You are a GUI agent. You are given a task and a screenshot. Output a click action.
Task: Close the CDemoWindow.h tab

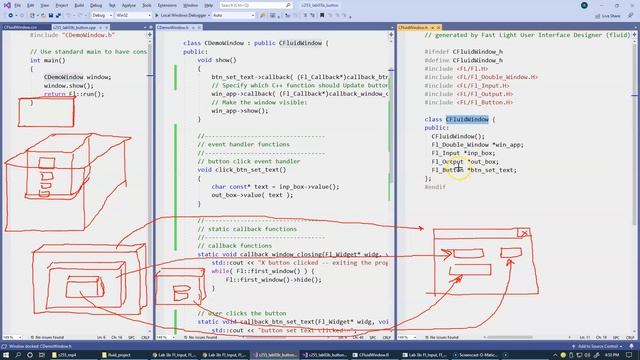pos(199,27)
